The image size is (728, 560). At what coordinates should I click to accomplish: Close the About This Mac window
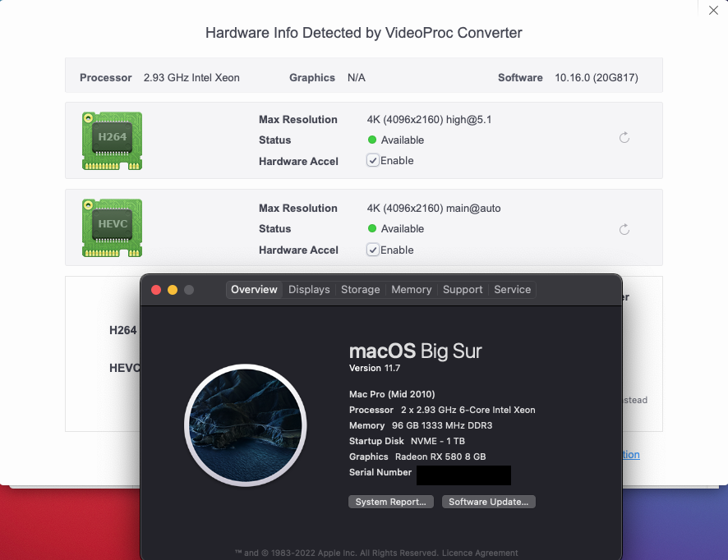pos(156,290)
